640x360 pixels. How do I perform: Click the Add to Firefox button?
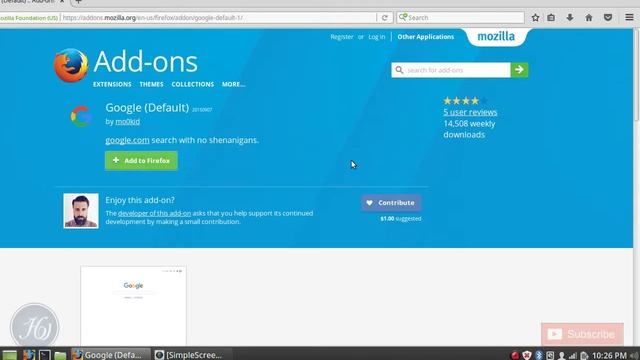coord(141,160)
